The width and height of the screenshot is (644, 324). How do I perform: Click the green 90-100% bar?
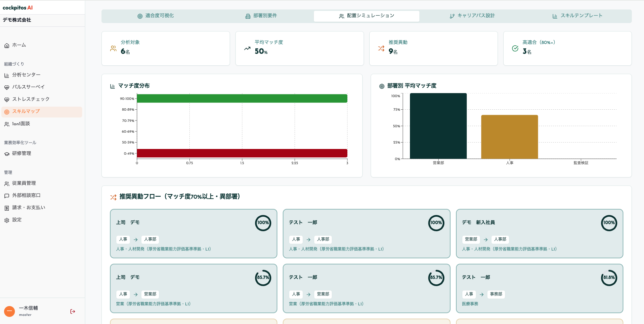click(x=242, y=99)
